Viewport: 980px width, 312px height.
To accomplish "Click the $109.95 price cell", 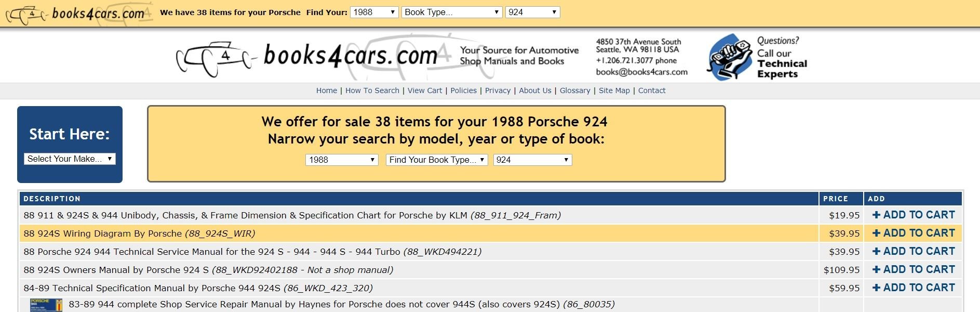I will [841, 270].
